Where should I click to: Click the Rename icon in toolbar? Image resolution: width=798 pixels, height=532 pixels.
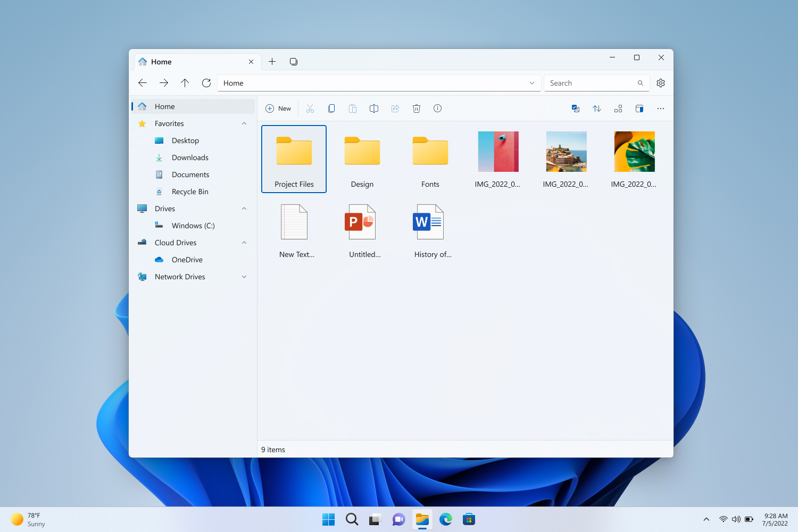pos(374,109)
